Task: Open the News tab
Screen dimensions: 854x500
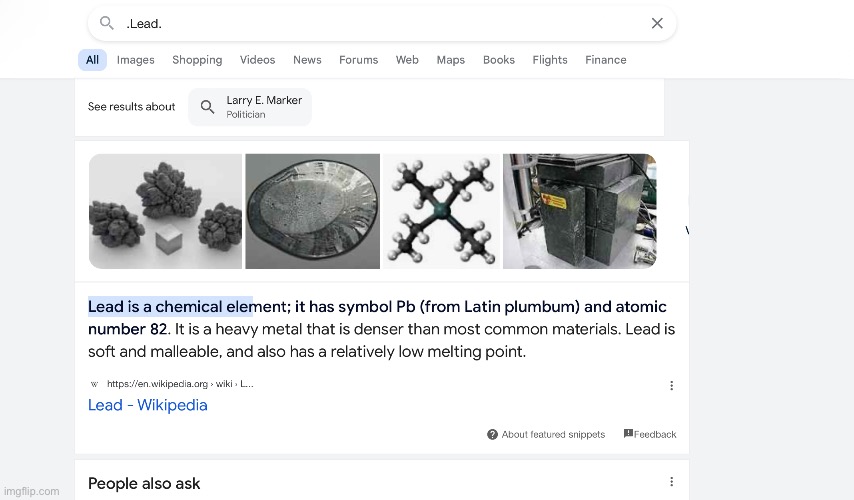Action: (x=307, y=60)
